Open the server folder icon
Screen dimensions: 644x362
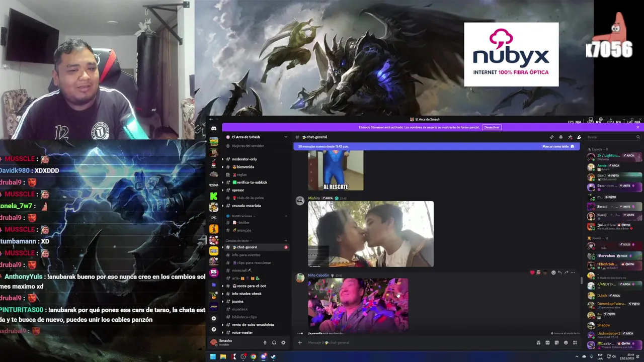[214, 285]
